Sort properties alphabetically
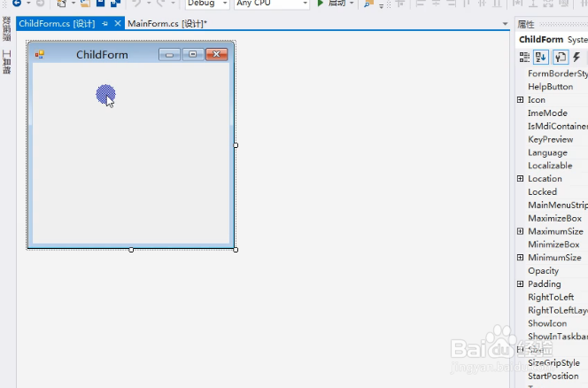 click(x=541, y=57)
